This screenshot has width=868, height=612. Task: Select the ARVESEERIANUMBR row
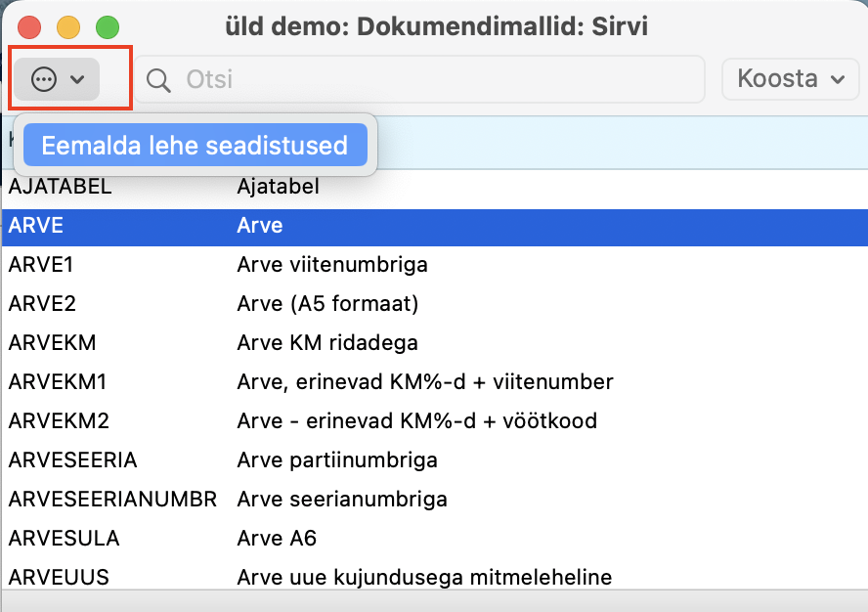[112, 500]
